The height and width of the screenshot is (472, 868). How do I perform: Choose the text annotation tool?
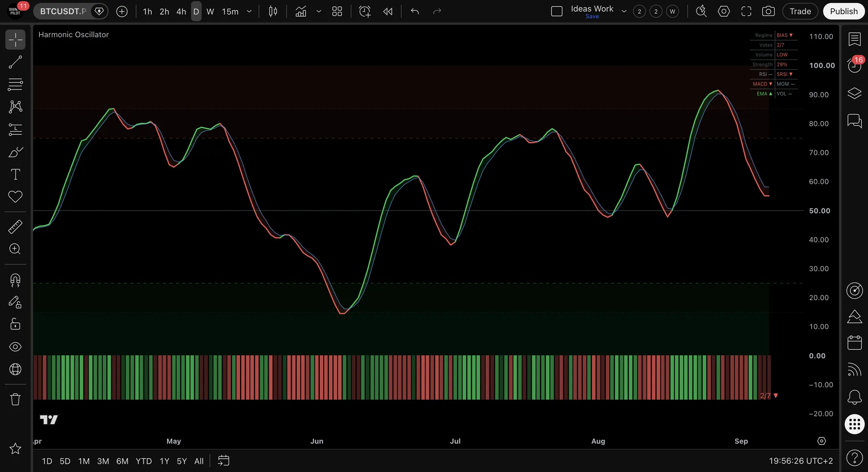coord(15,174)
